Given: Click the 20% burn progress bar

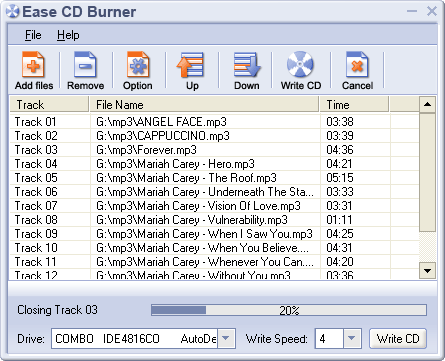Looking at the screenshot, I should point(289,310).
